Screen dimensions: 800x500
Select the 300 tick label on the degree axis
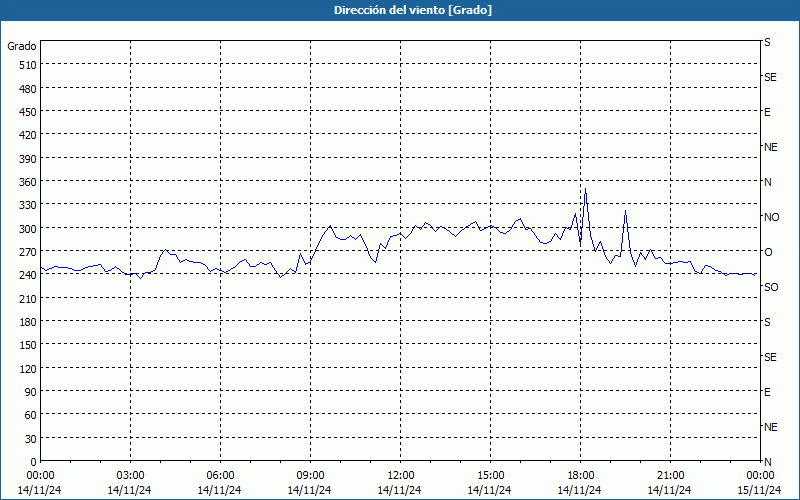pos(28,229)
